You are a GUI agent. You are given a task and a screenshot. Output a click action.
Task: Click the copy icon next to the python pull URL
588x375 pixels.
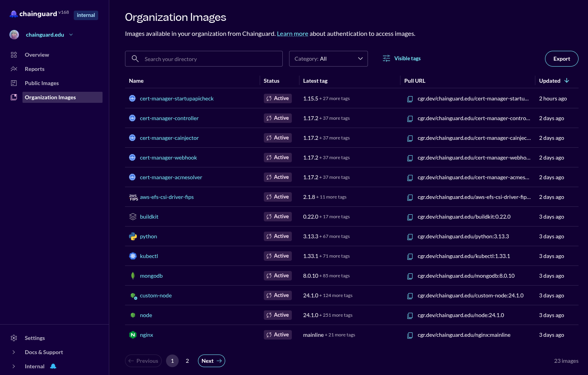[x=410, y=236]
